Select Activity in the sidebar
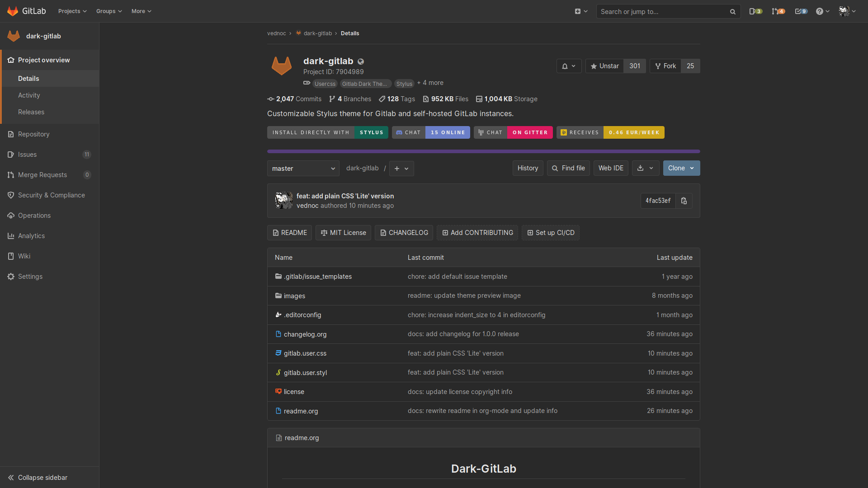Image resolution: width=868 pixels, height=488 pixels. pos(29,95)
